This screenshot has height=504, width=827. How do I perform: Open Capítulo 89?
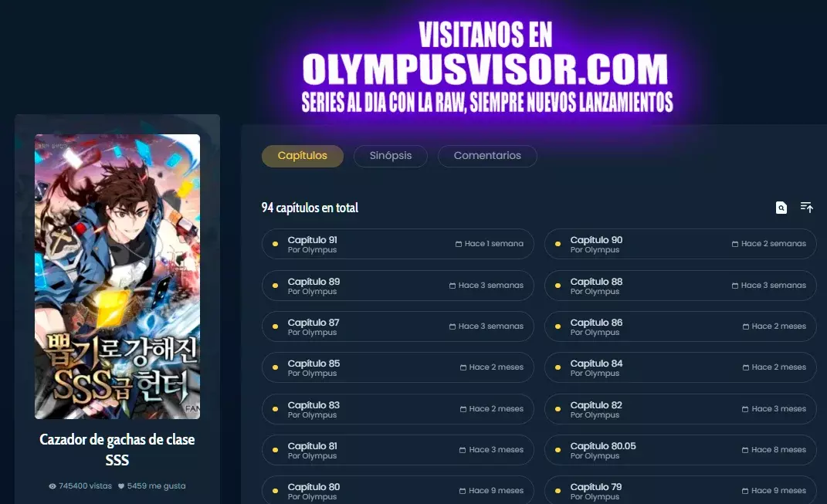coord(398,286)
